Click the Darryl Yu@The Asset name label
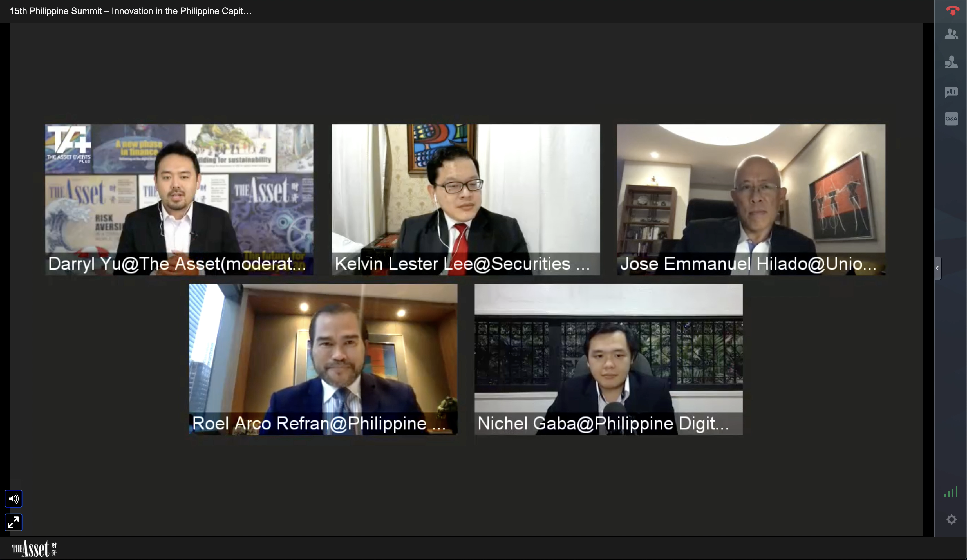The height and width of the screenshot is (560, 967). [177, 264]
